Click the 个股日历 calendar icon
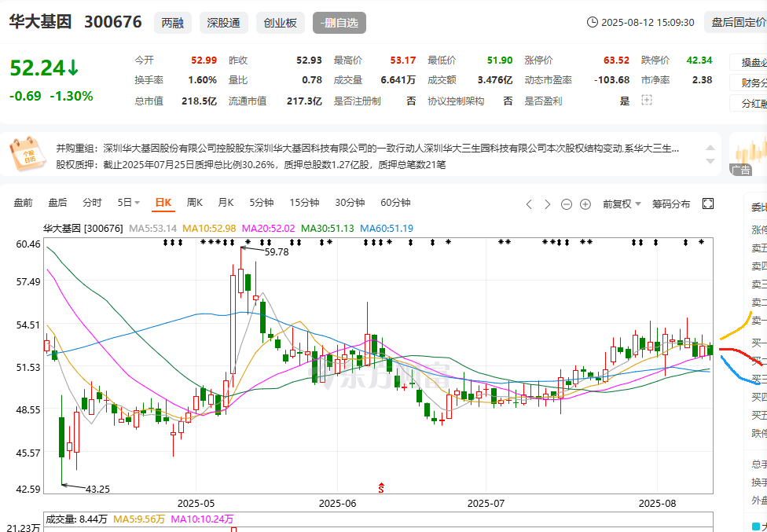 28,153
